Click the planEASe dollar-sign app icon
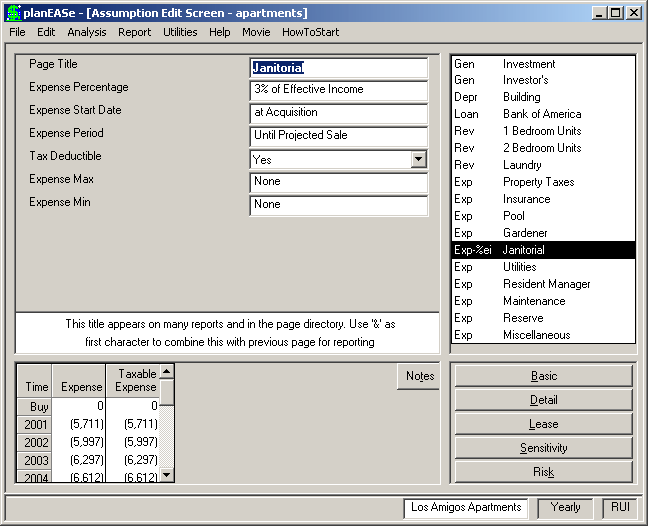The image size is (648, 526). pos(14,13)
